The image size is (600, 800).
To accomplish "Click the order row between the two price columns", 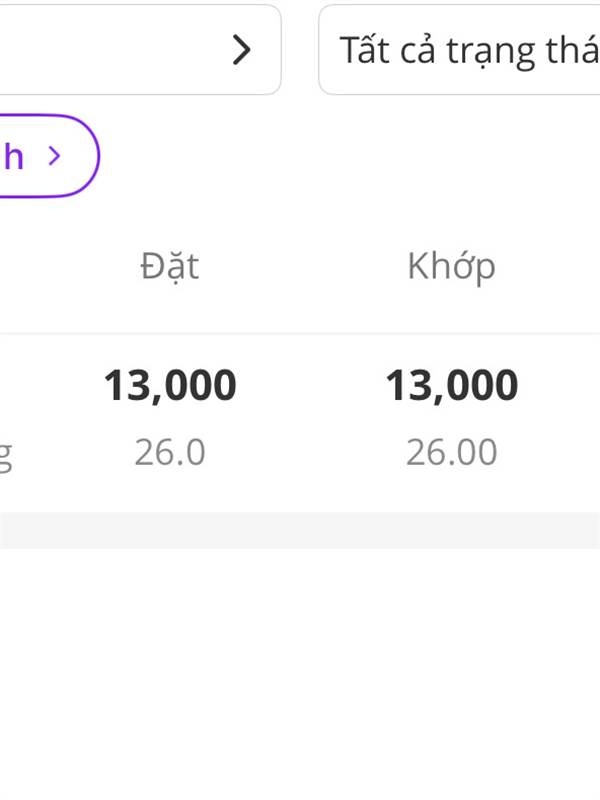I will 310,420.
